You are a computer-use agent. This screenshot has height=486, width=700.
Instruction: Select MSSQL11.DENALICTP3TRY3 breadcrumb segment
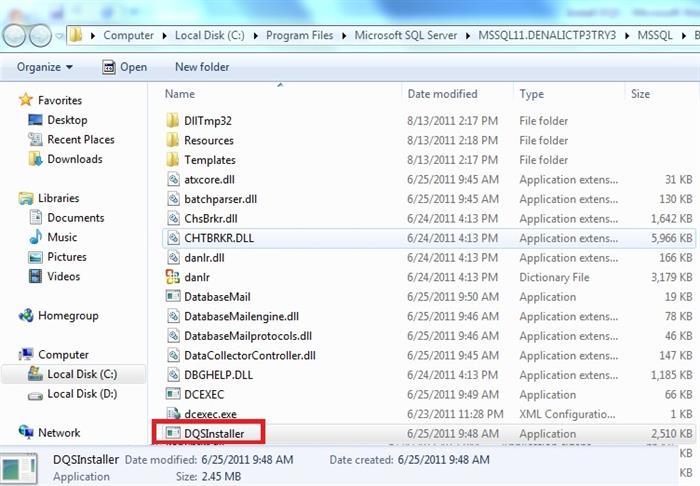[x=547, y=35]
